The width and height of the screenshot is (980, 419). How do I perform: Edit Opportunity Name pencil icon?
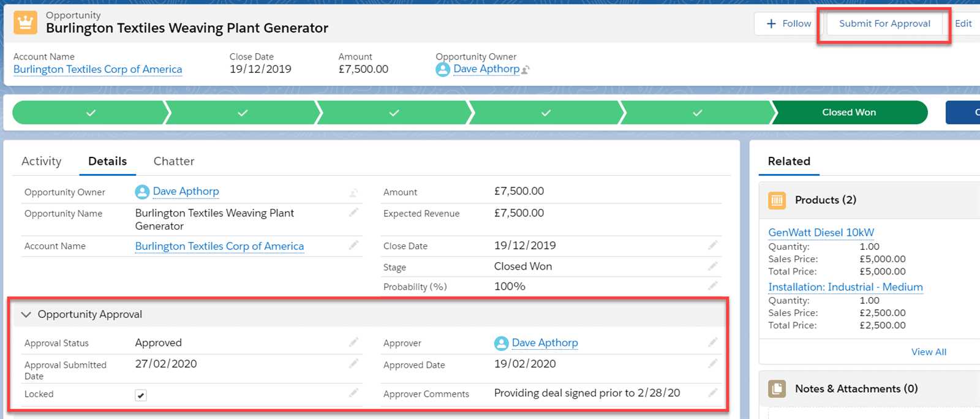[353, 213]
